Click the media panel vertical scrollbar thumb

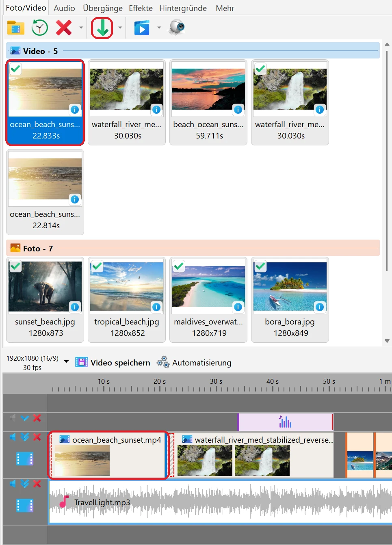(x=387, y=161)
